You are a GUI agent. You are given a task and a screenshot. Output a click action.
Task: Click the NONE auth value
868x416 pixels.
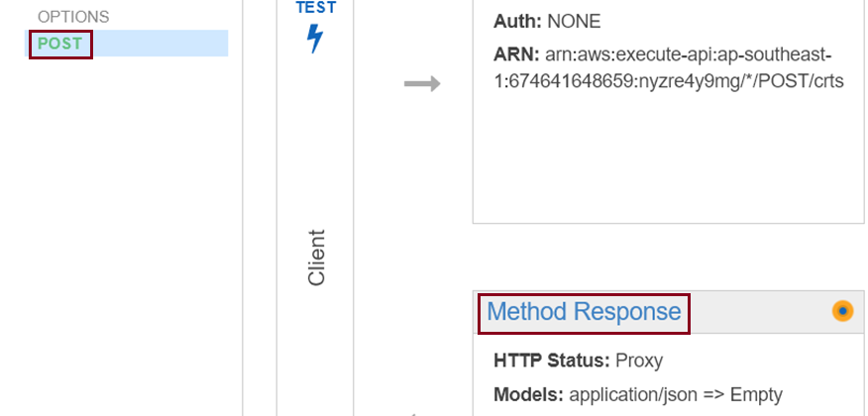point(574,22)
